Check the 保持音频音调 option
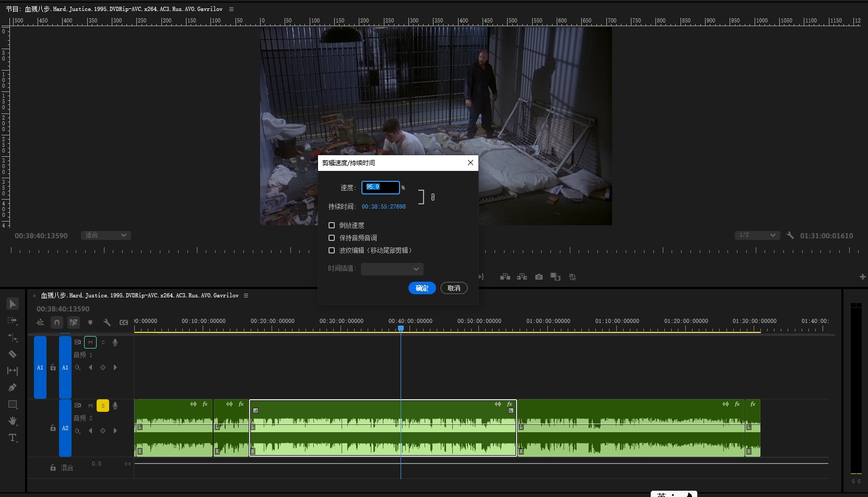Screen dimensions: 868x497 click(332, 238)
